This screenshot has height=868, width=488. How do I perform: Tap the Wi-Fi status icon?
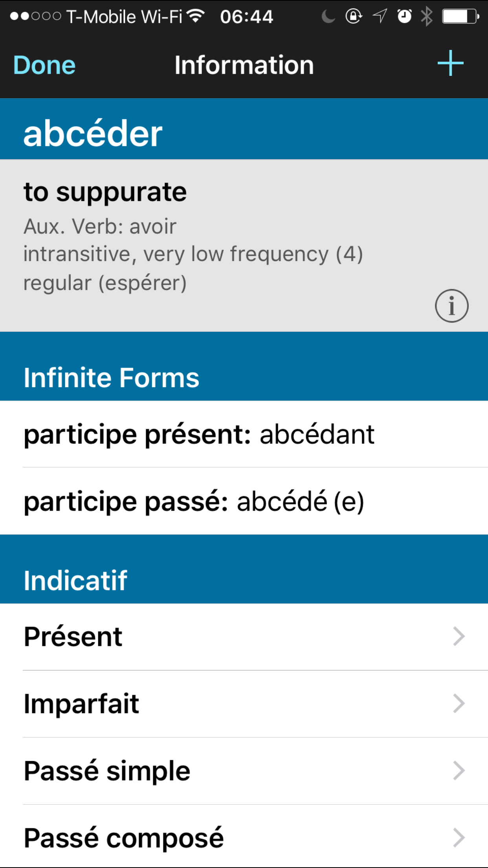tap(195, 16)
